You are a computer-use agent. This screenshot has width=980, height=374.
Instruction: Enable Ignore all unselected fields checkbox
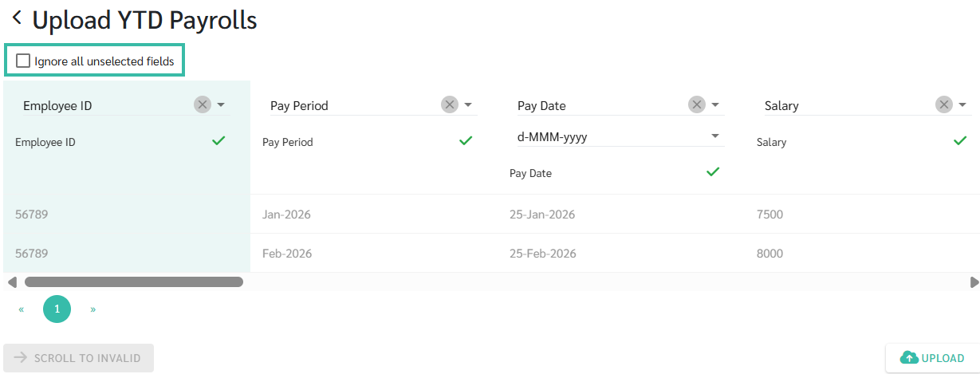[23, 61]
